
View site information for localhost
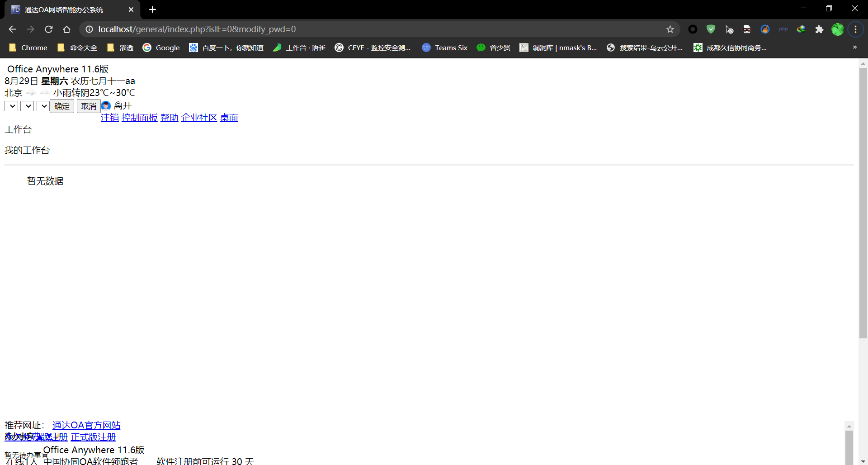click(90, 29)
